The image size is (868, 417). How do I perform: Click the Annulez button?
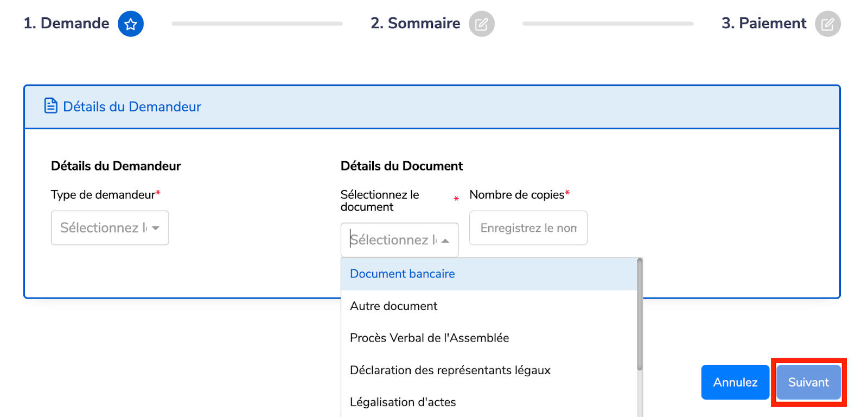coord(735,382)
